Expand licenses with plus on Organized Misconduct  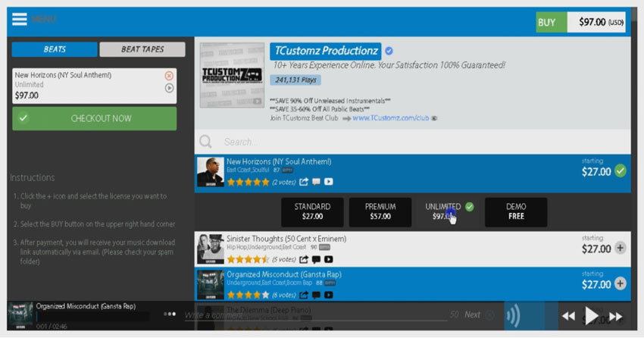621,283
